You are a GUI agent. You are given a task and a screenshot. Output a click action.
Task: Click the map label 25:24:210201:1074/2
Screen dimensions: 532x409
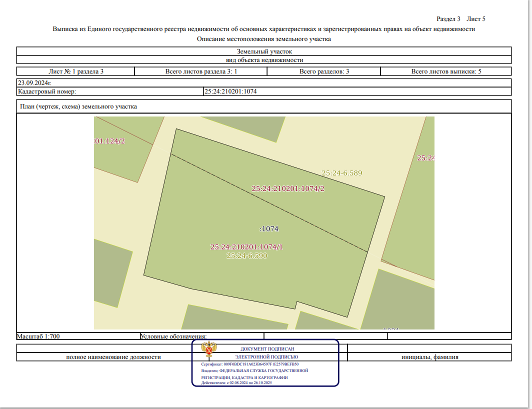coord(288,189)
